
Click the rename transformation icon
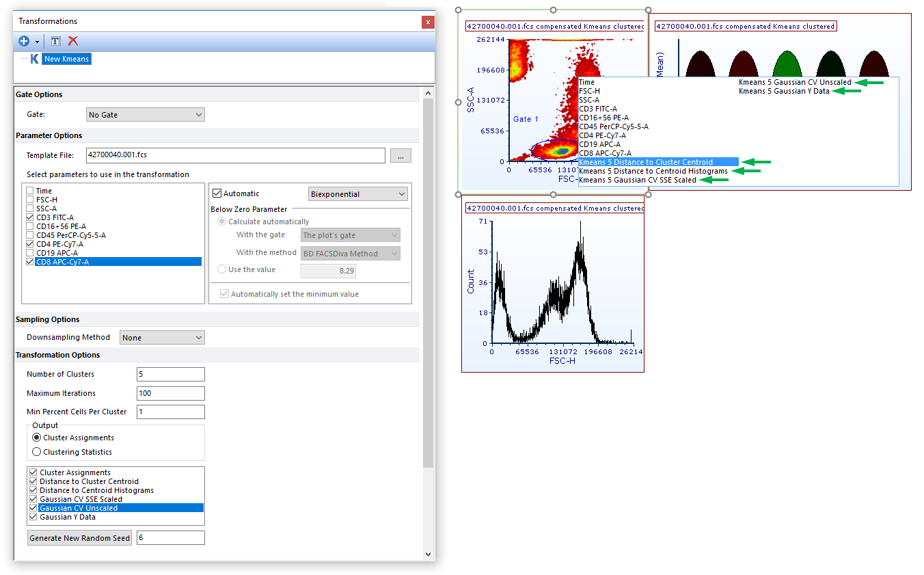tap(56, 41)
